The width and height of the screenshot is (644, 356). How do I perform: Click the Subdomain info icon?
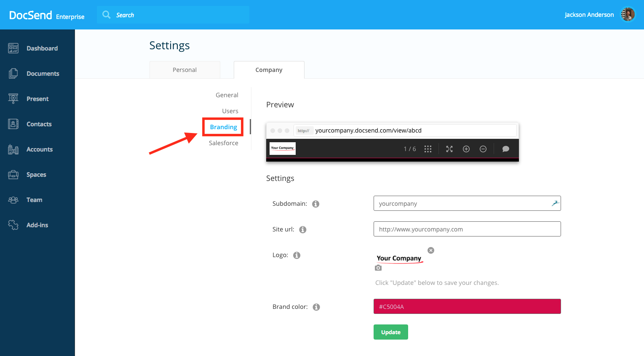[315, 204]
